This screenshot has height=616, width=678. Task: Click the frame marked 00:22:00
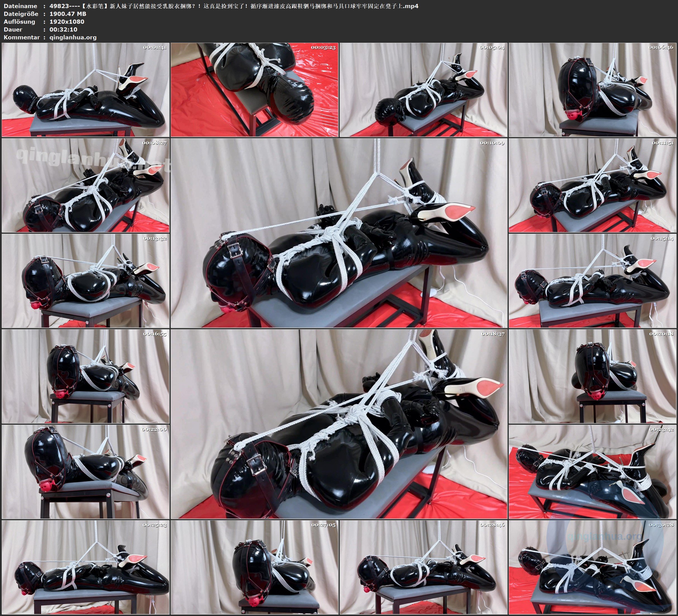pos(85,472)
